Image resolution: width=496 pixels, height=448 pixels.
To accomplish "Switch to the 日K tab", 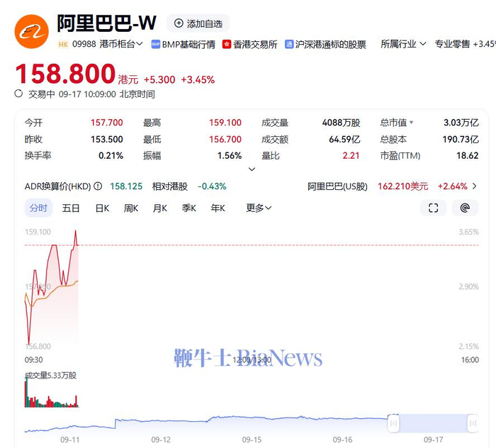I will [102, 208].
